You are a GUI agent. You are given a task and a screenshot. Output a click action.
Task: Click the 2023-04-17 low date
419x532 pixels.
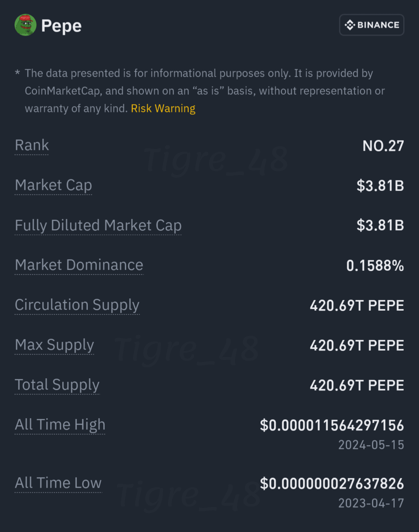(x=371, y=503)
